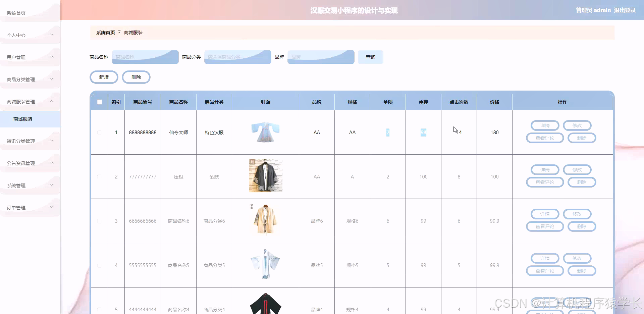Select the 8888888888 product number cell

143,133
